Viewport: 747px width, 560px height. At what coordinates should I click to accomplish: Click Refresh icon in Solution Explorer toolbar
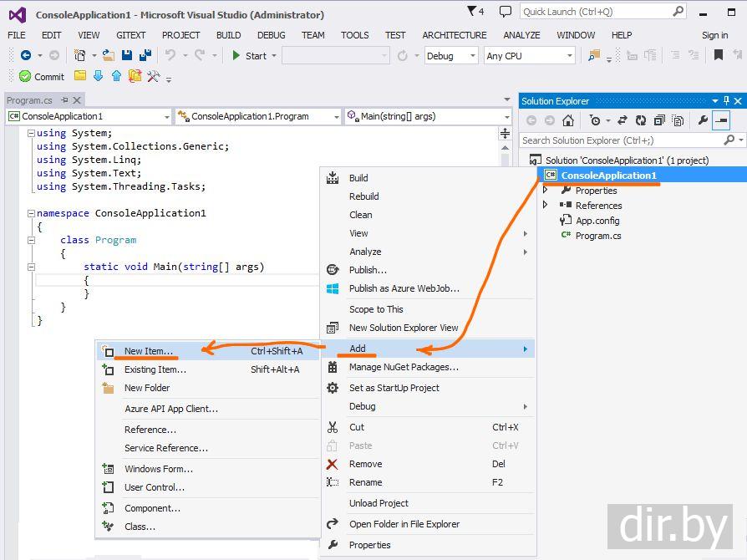[x=641, y=120]
